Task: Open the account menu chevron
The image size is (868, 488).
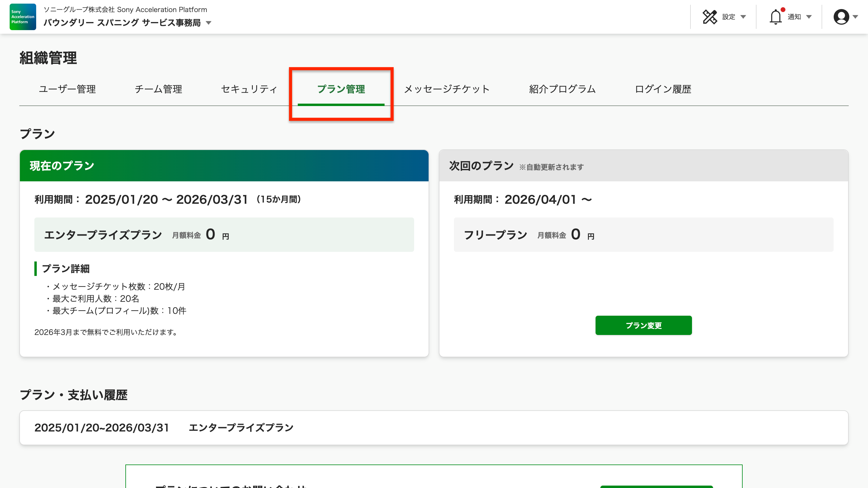Action: point(856,17)
